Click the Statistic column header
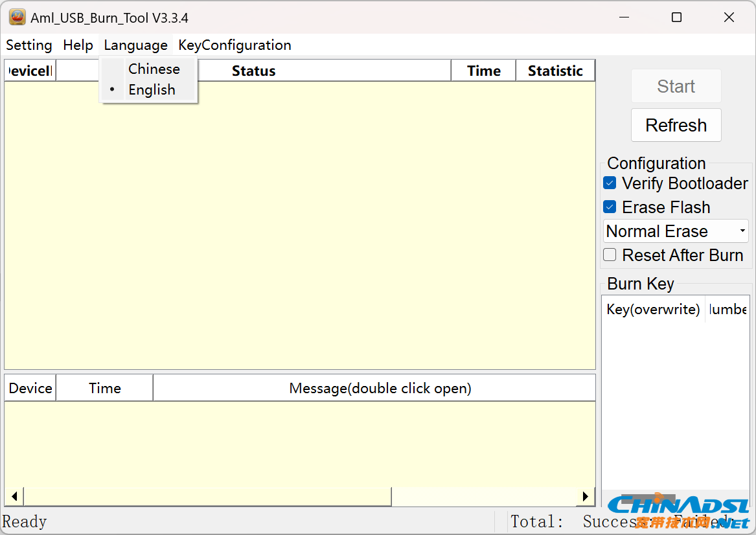Screen dimensions: 756x535 pos(555,71)
